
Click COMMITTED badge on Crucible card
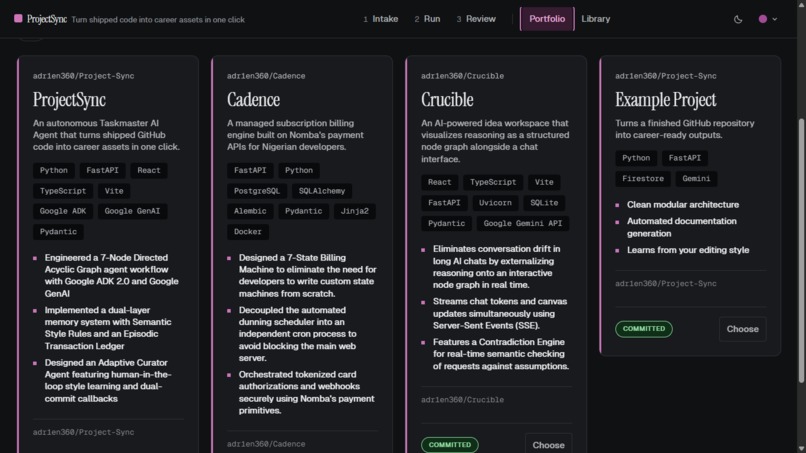pos(450,445)
